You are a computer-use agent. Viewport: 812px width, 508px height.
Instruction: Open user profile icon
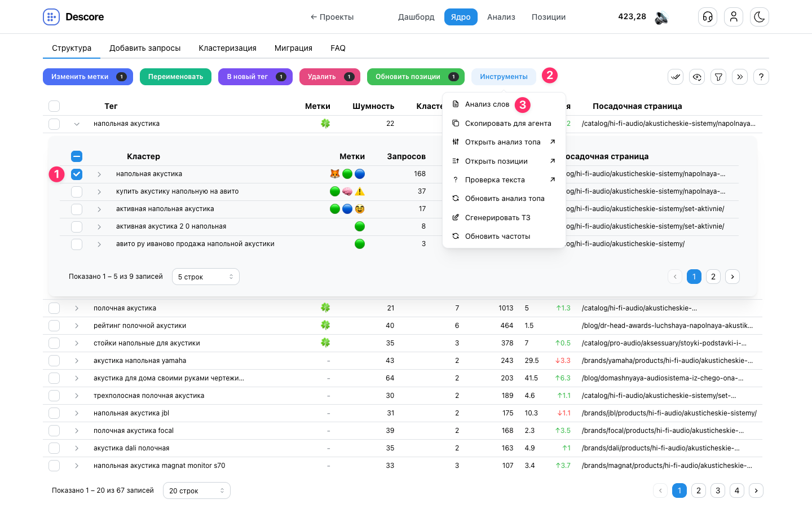point(734,17)
